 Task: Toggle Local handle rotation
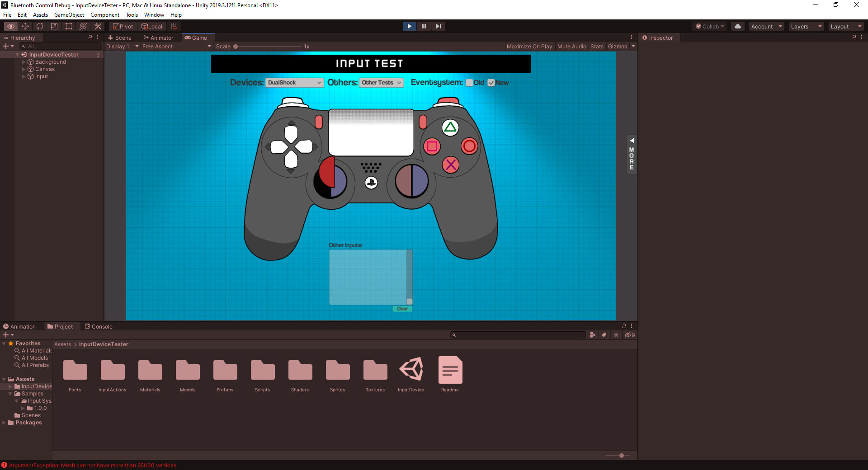coord(152,26)
